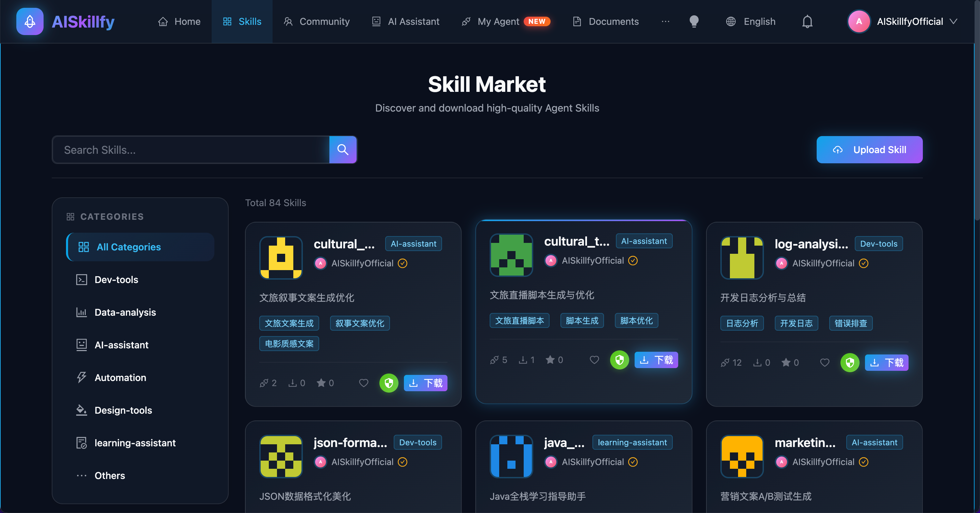
Task: Click the json-forma skill thumbnail
Action: point(281,456)
